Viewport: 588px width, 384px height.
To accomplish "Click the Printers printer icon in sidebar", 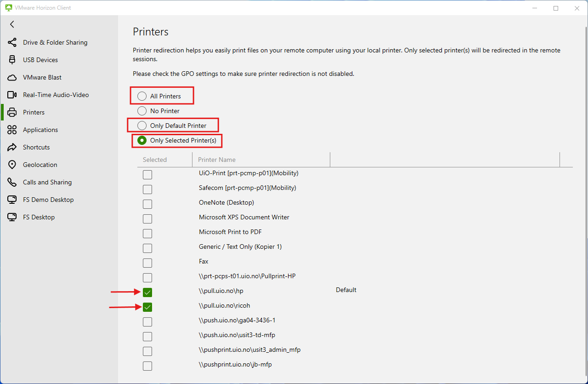I will pos(12,112).
